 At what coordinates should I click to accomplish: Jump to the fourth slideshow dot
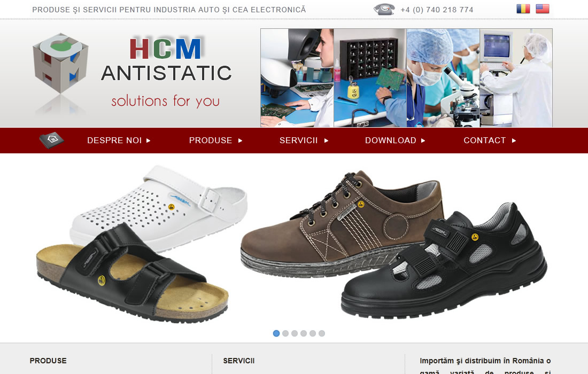click(x=304, y=333)
